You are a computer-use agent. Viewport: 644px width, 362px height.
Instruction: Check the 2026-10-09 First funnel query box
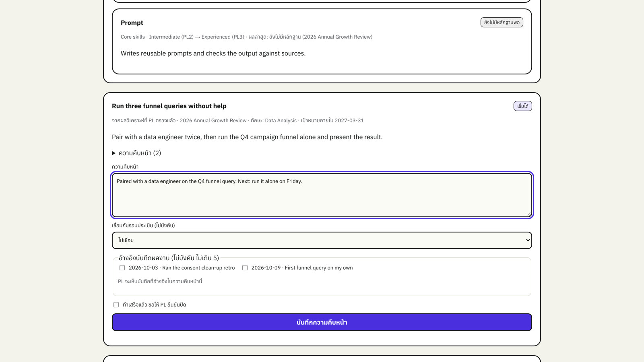coord(245,267)
